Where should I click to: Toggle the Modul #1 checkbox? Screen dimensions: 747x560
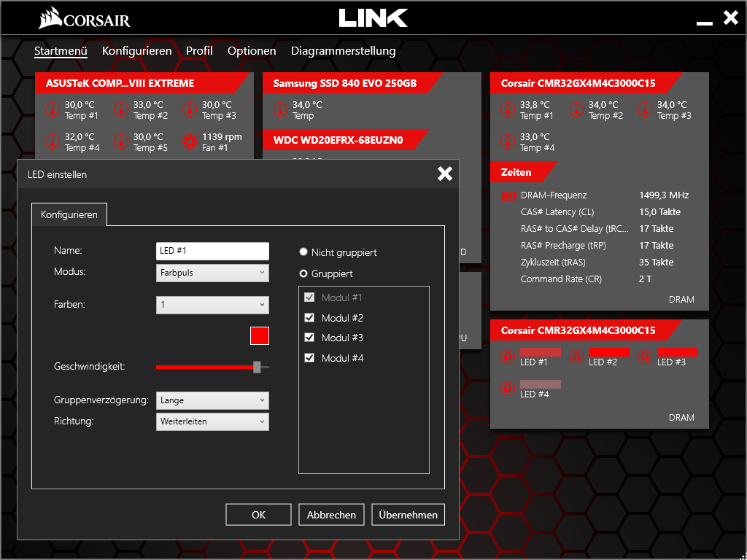pos(309,297)
